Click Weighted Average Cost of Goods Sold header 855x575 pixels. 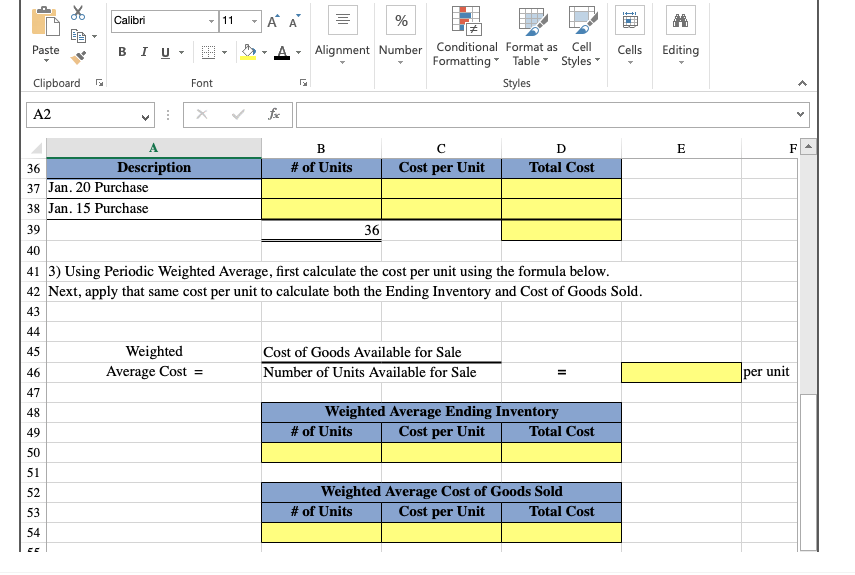(x=441, y=492)
